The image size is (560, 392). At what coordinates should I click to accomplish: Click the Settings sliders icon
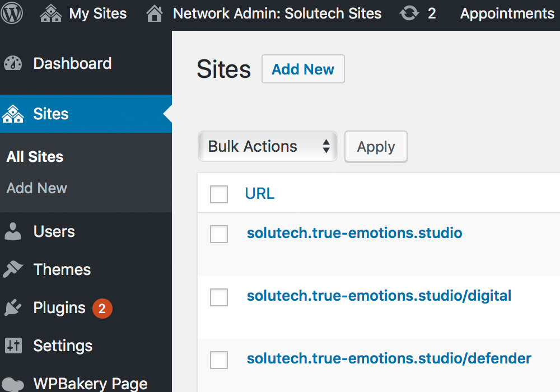pos(13,346)
